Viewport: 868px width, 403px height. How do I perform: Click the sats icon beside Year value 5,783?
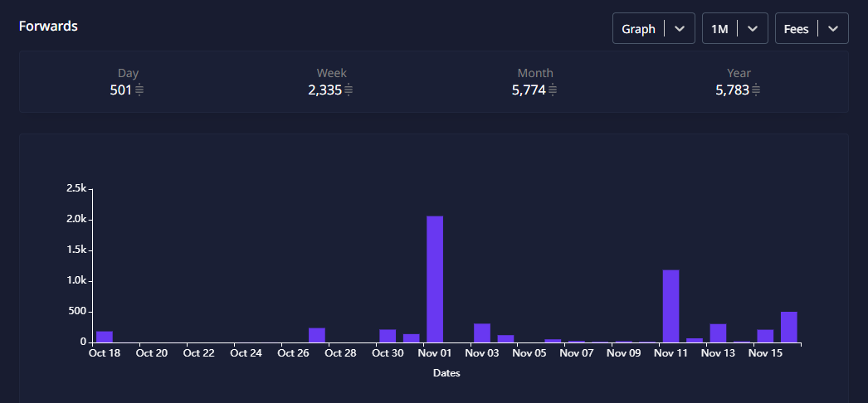[x=756, y=90]
